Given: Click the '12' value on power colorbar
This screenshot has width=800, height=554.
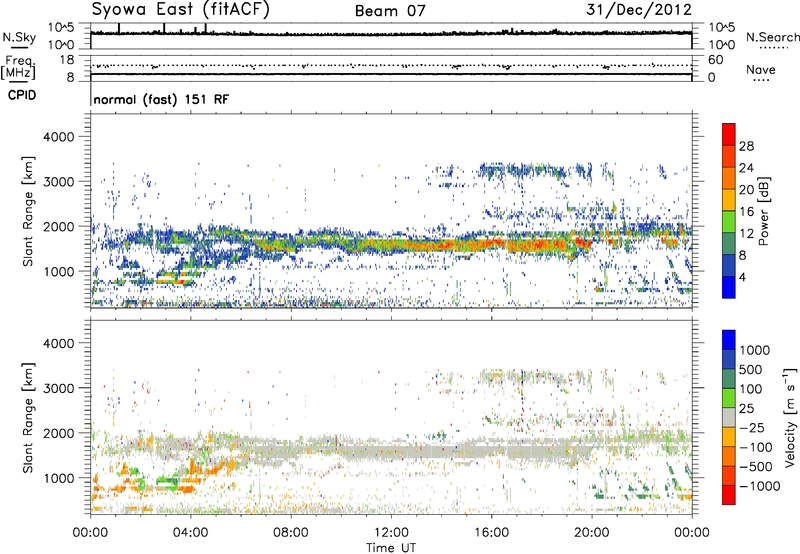Looking at the screenshot, I should click(x=746, y=234).
